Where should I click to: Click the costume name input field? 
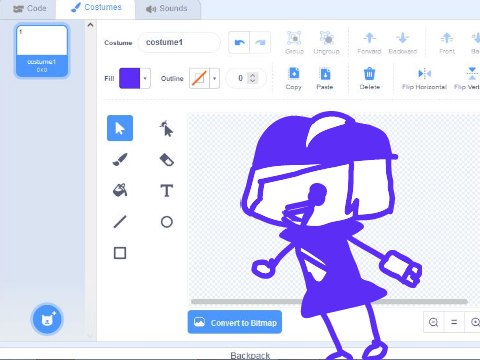tap(179, 42)
